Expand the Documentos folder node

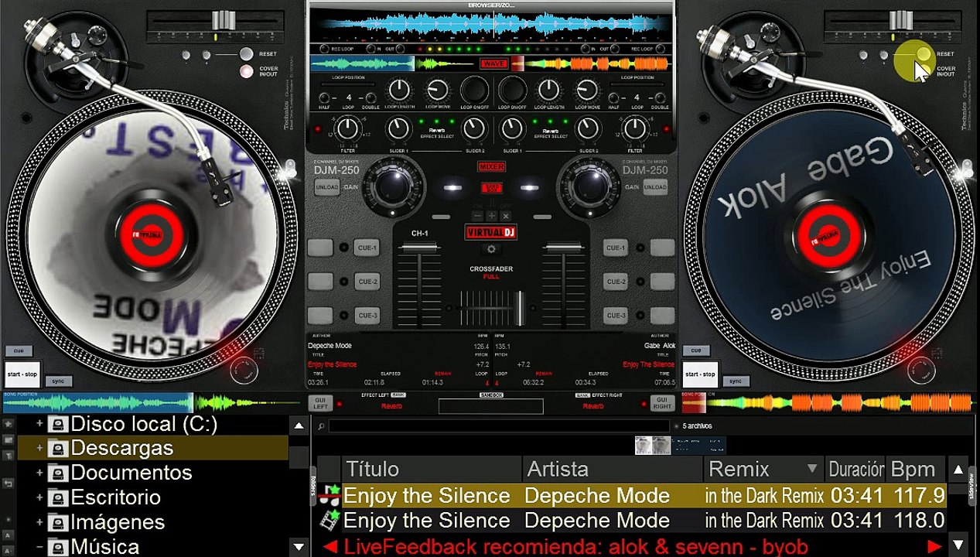[39, 473]
